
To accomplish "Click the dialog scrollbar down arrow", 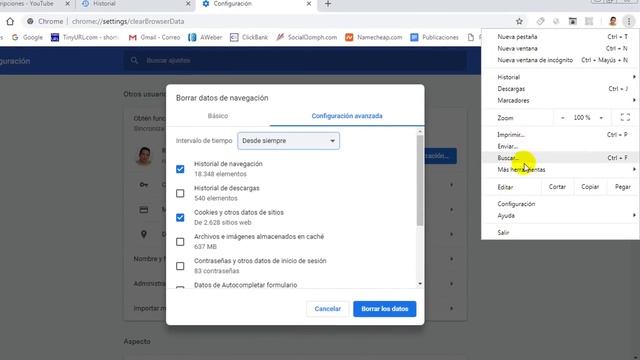I will point(420,284).
